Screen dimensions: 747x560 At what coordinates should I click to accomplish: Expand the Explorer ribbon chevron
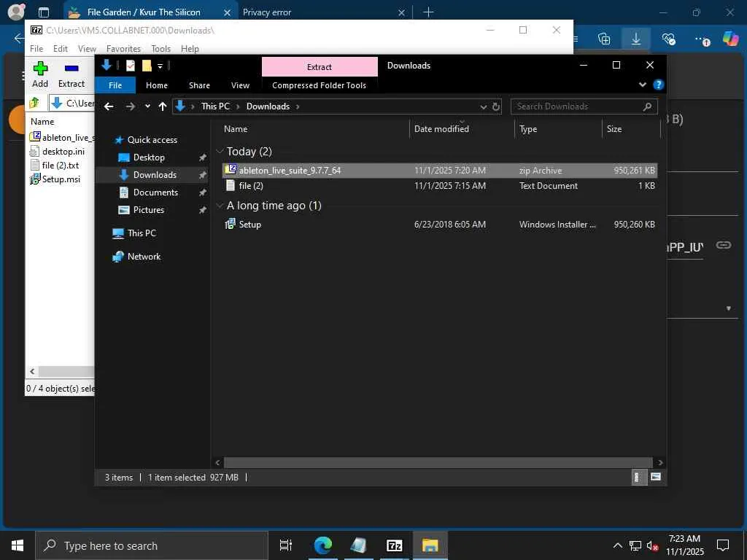click(643, 85)
